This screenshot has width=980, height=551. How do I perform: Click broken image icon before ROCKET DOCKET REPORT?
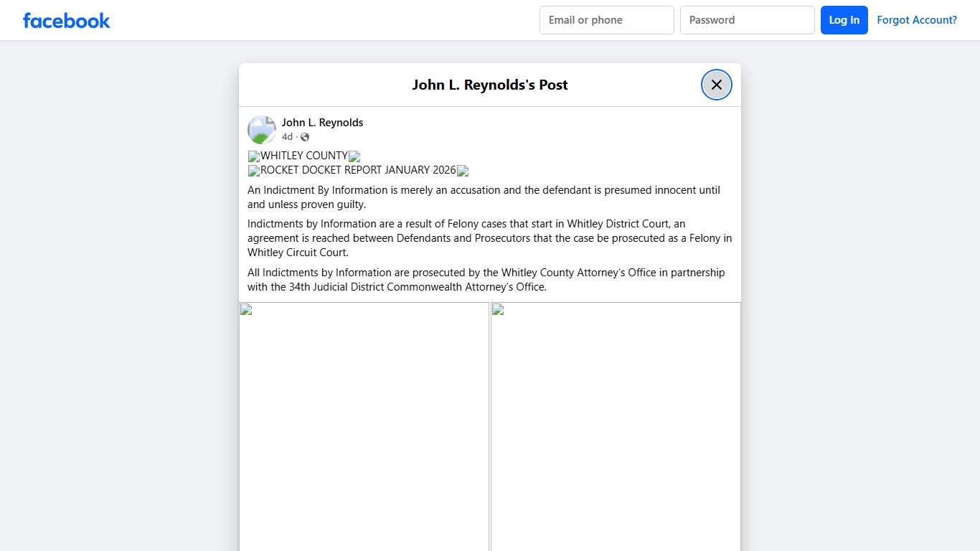pos(253,170)
